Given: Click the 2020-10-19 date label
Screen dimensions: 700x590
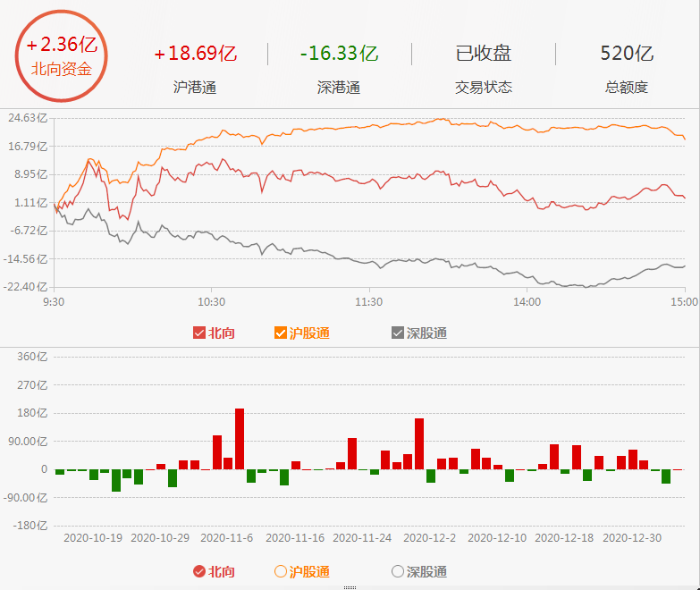Looking at the screenshot, I should 93,538.
